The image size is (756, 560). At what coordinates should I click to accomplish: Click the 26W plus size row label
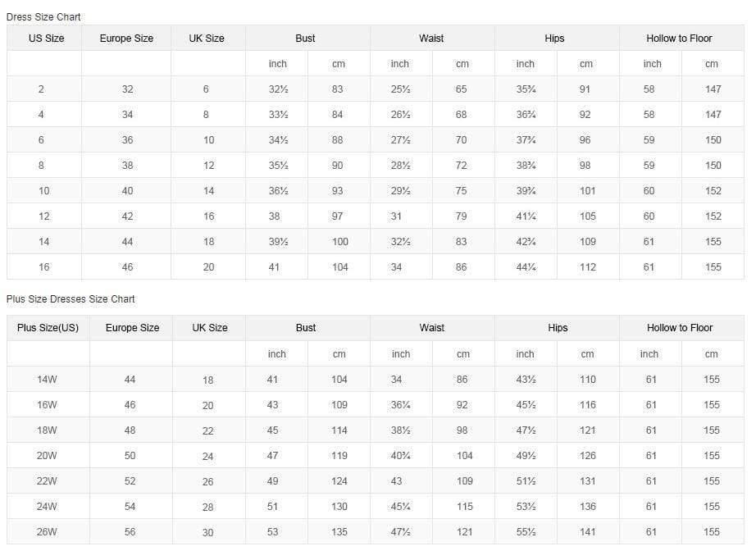pyautogui.click(x=47, y=532)
